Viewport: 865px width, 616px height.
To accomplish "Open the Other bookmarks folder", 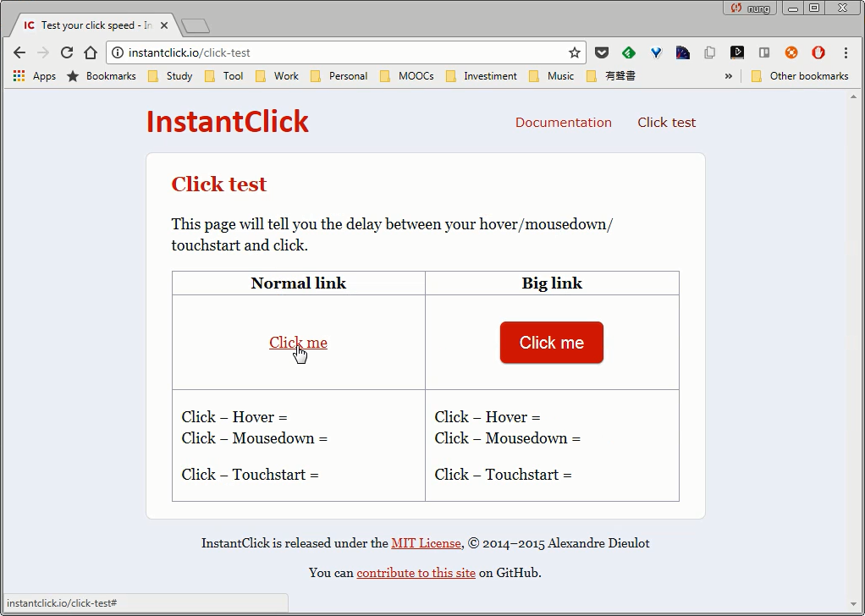I will [x=801, y=76].
